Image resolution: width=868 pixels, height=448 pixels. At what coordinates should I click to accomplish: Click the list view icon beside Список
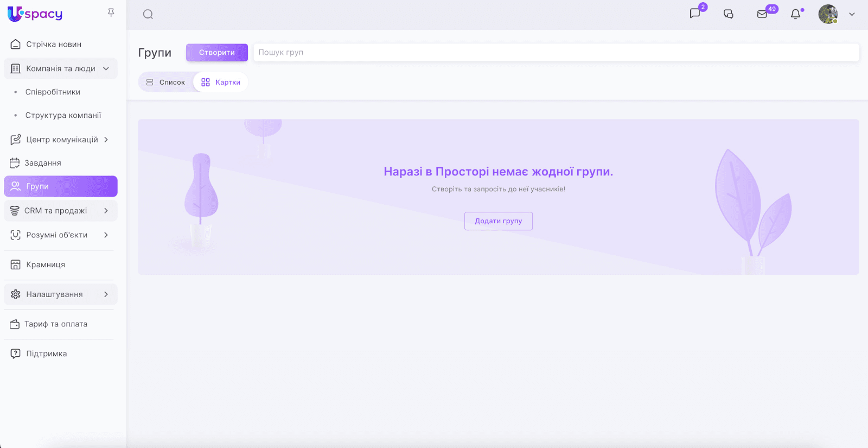(150, 83)
